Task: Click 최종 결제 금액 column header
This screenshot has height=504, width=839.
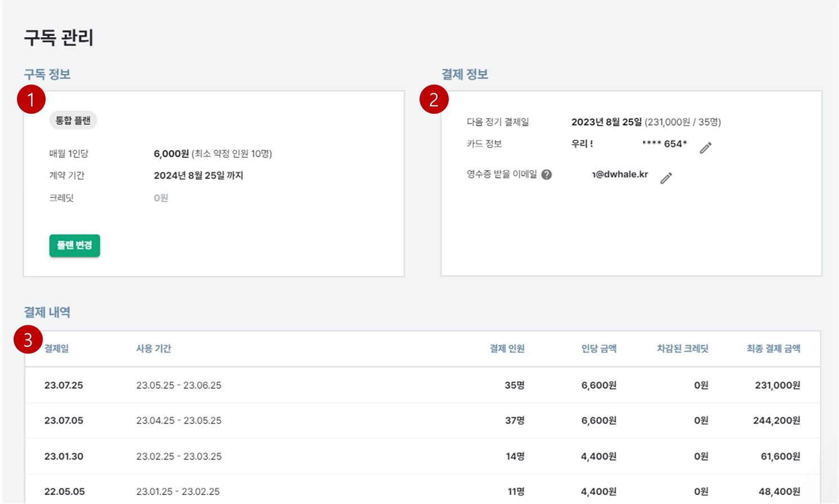Action: [773, 349]
